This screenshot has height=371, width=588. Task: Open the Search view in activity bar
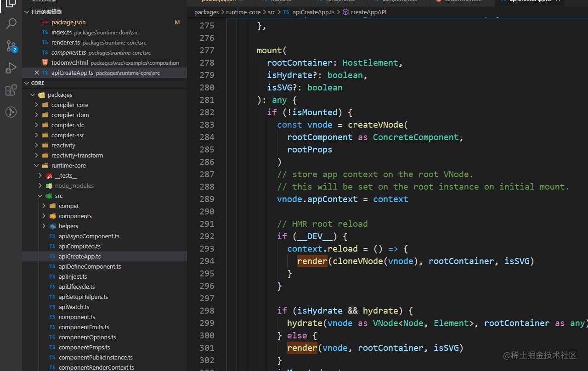coord(11,24)
